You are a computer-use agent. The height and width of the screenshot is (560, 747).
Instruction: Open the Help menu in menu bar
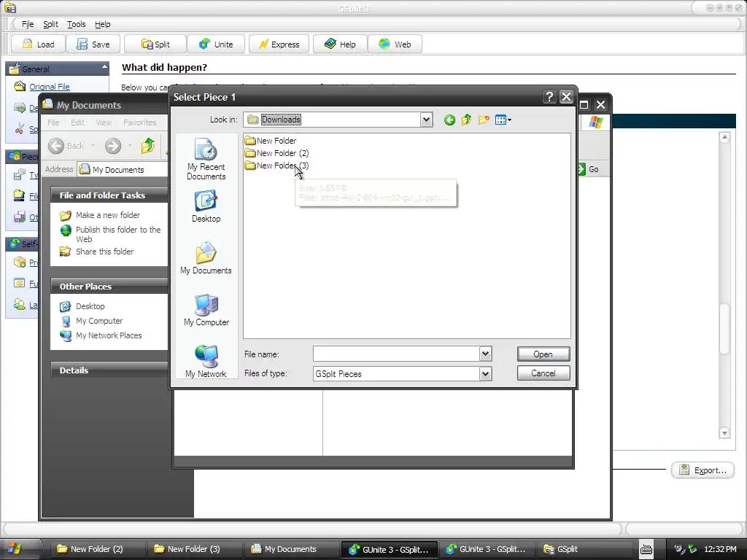coord(102,24)
